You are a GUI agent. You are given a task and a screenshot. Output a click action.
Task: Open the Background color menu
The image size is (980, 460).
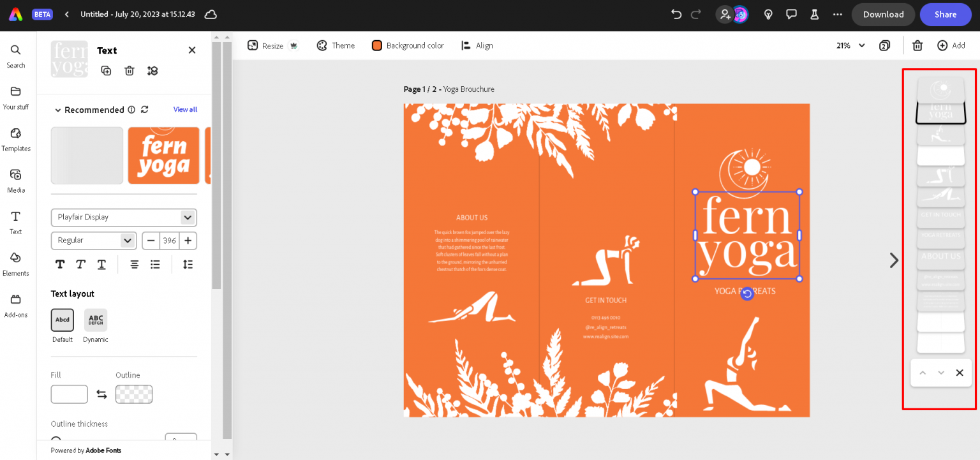click(x=408, y=45)
